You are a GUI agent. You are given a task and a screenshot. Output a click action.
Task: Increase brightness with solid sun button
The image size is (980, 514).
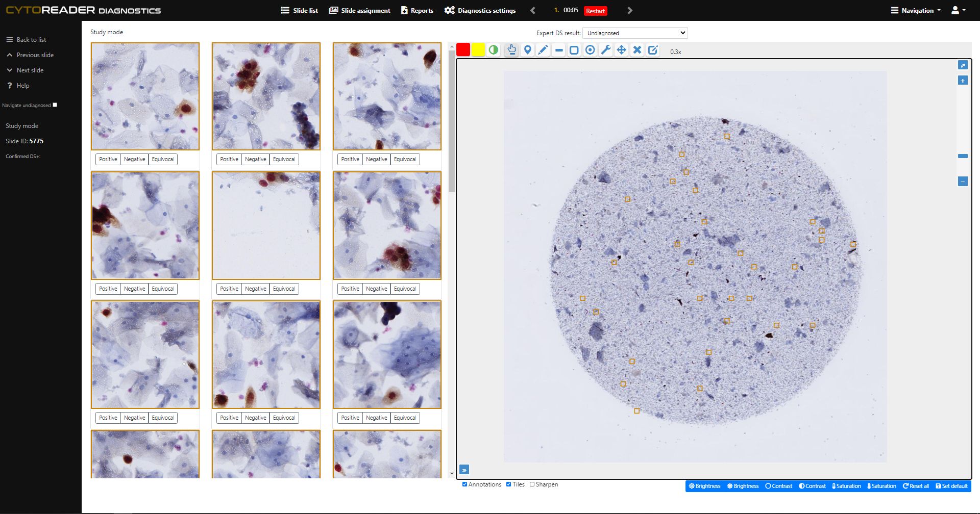point(743,486)
